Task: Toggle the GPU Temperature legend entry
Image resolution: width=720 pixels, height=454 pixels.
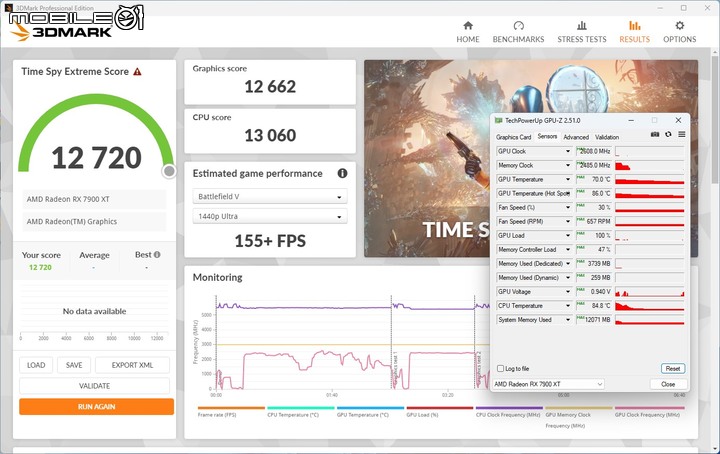Action: (370, 411)
